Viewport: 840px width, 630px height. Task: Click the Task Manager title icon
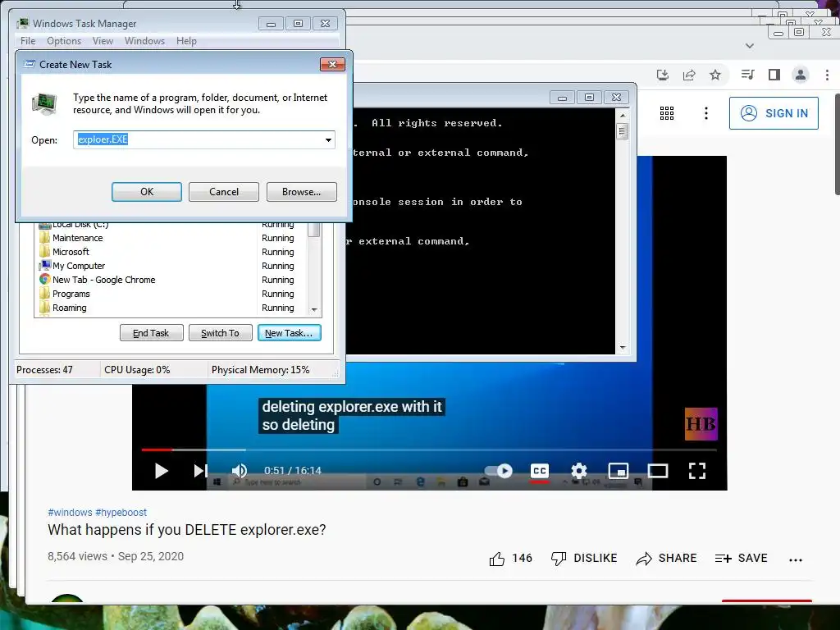point(22,23)
